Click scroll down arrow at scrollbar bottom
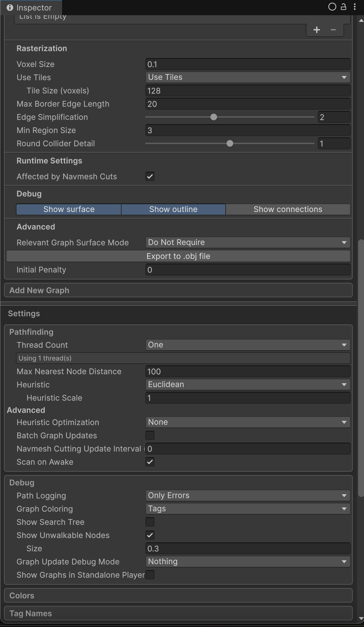The height and width of the screenshot is (627, 364). pos(361,618)
